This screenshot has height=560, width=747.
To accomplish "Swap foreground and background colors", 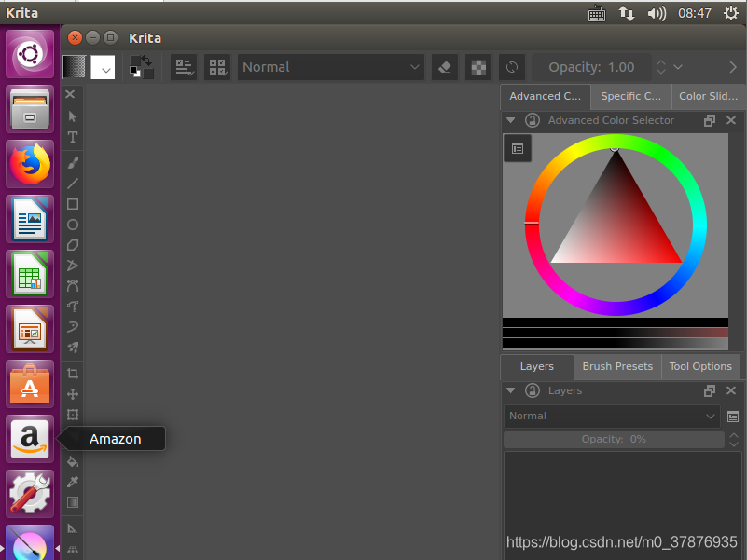I will [146, 61].
